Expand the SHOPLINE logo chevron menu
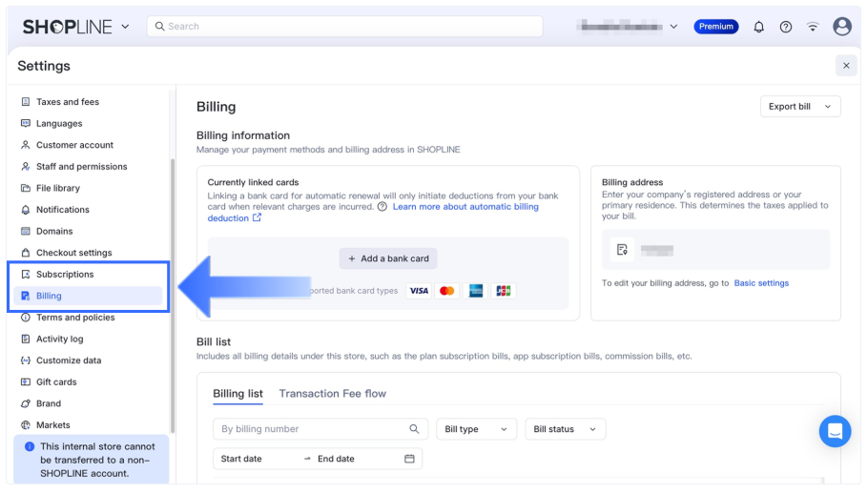868x494 pixels. tap(125, 27)
